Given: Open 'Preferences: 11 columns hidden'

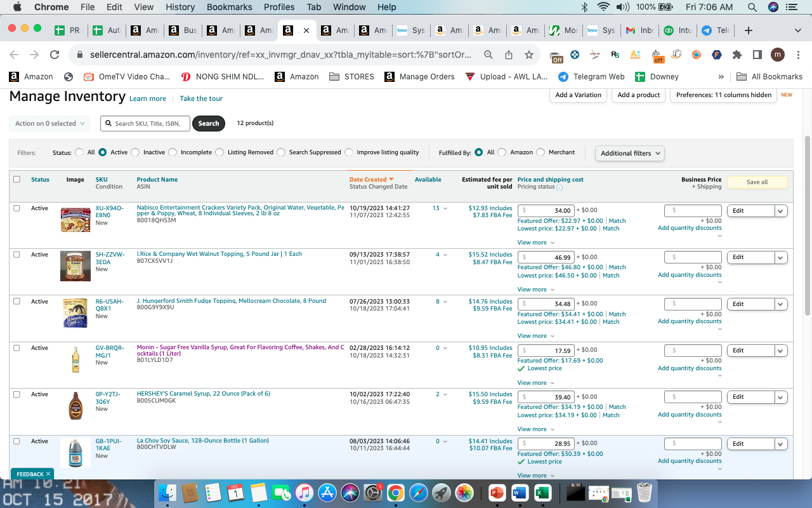Looking at the screenshot, I should click(724, 95).
